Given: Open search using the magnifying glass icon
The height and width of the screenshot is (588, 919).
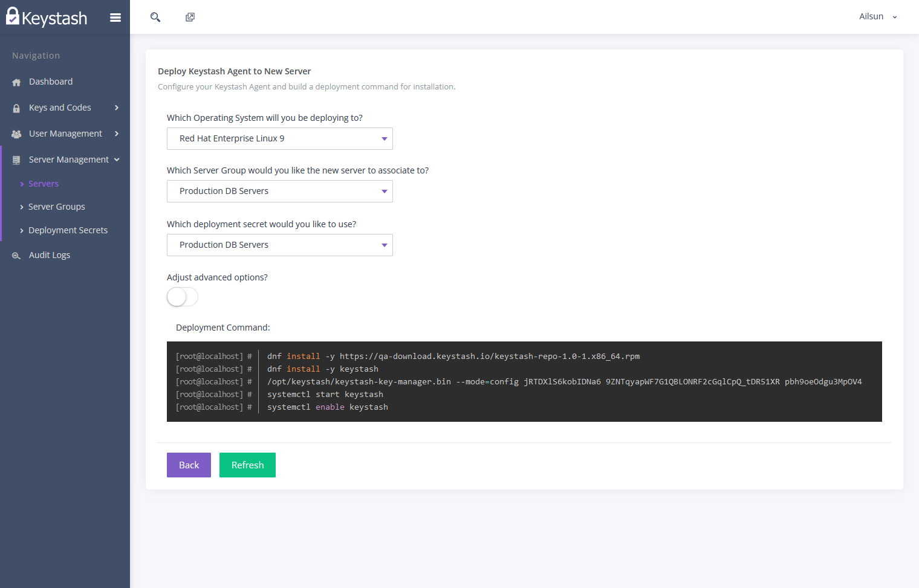Looking at the screenshot, I should click(x=155, y=17).
